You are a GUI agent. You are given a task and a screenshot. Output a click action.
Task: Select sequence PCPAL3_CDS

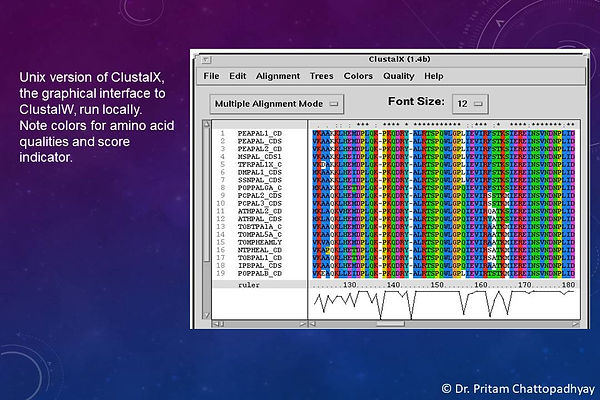pyautogui.click(x=259, y=203)
